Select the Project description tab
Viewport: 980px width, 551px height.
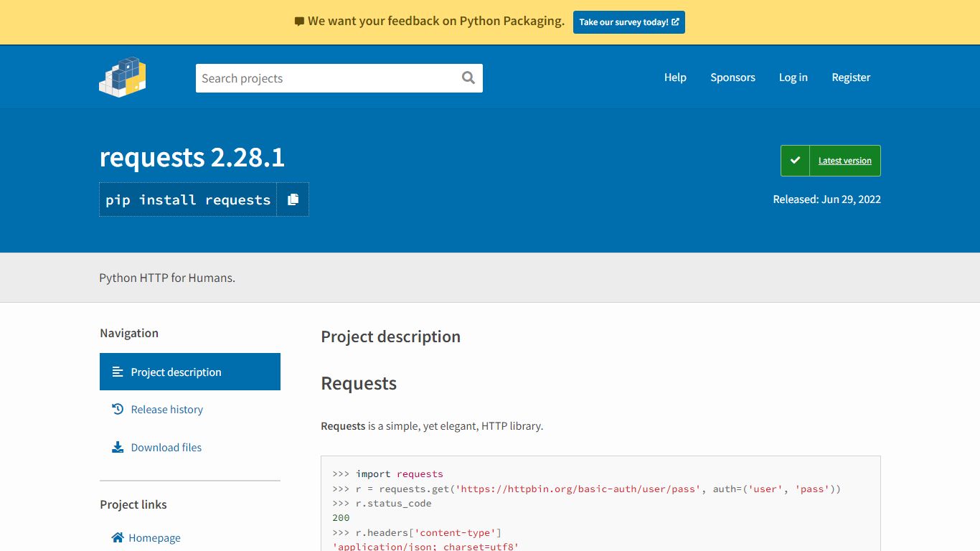pyautogui.click(x=190, y=372)
